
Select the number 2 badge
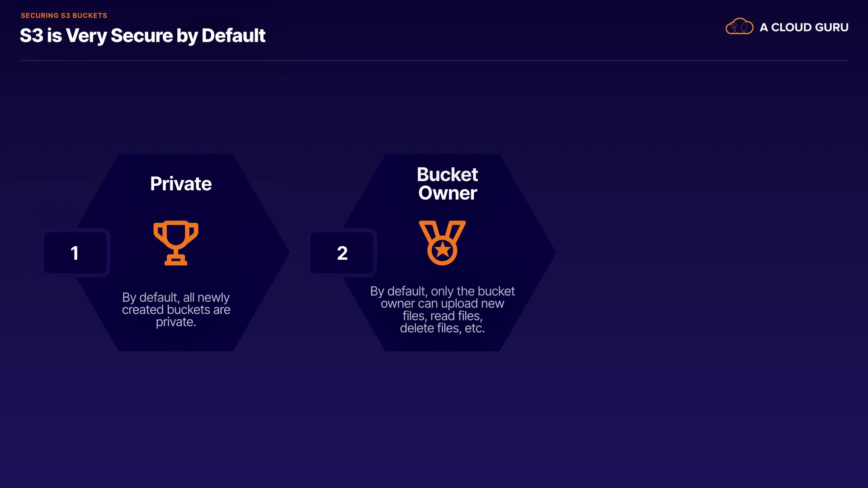click(342, 253)
